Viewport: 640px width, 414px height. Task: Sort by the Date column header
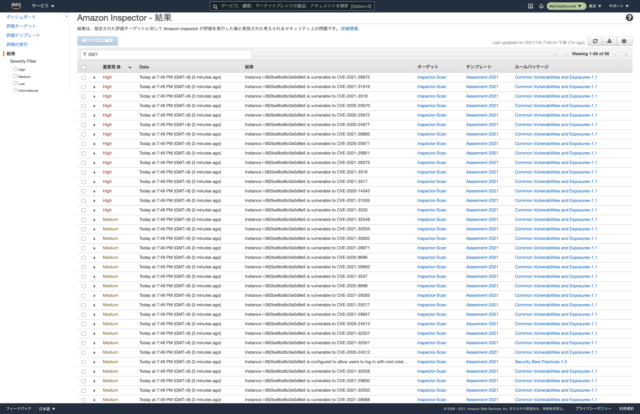coord(144,67)
